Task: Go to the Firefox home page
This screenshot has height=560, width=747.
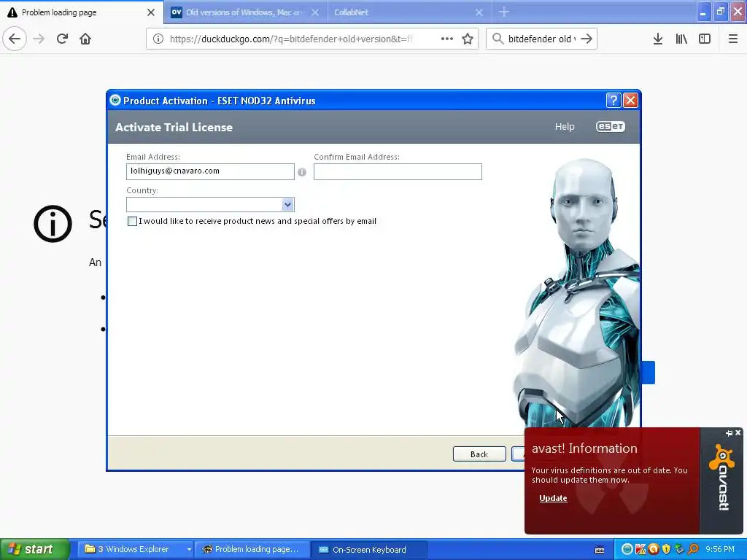Action: [x=85, y=39]
